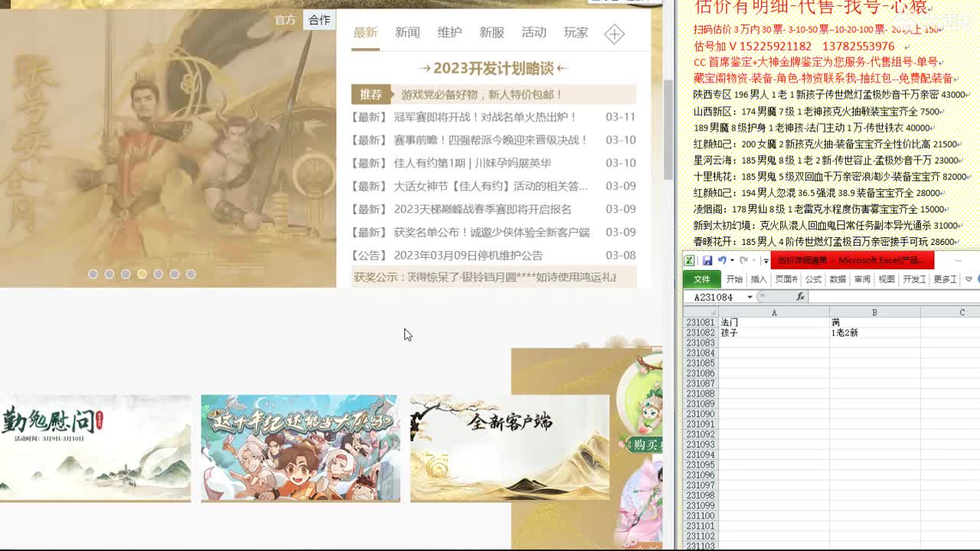Select the last carousel dot under the banner
Screen dimensions: 980x551
[x=191, y=274]
